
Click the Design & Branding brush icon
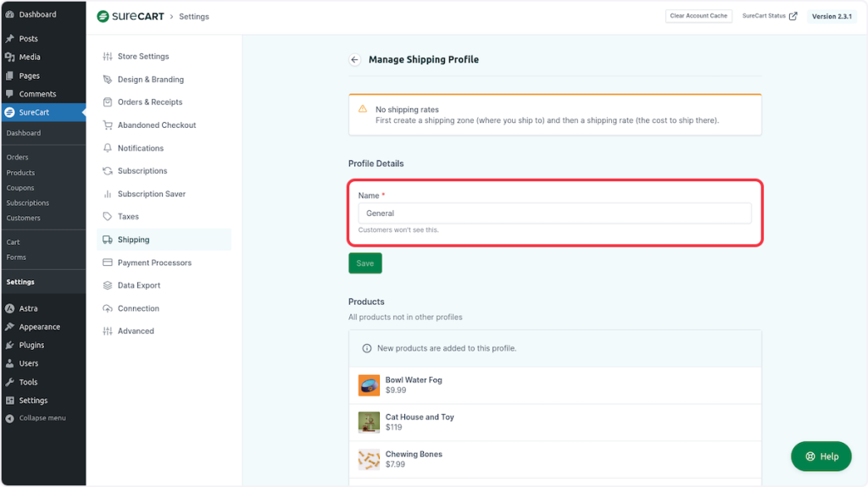(x=108, y=80)
